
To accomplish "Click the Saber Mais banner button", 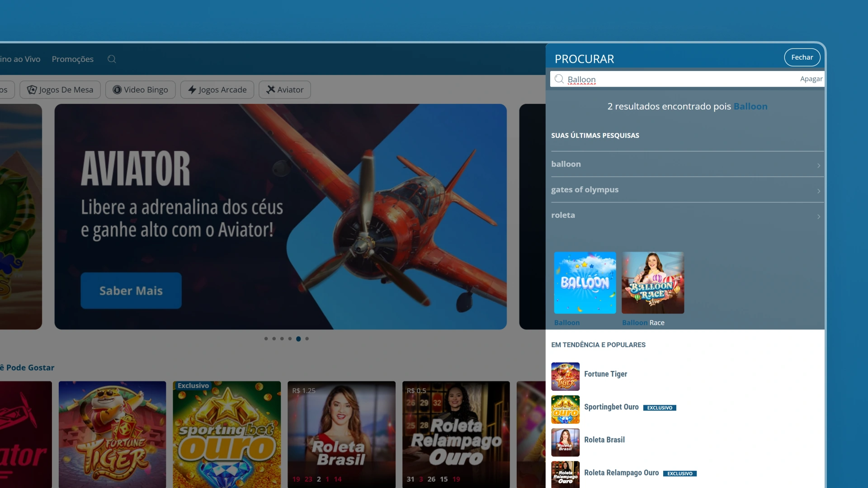I will click(131, 291).
